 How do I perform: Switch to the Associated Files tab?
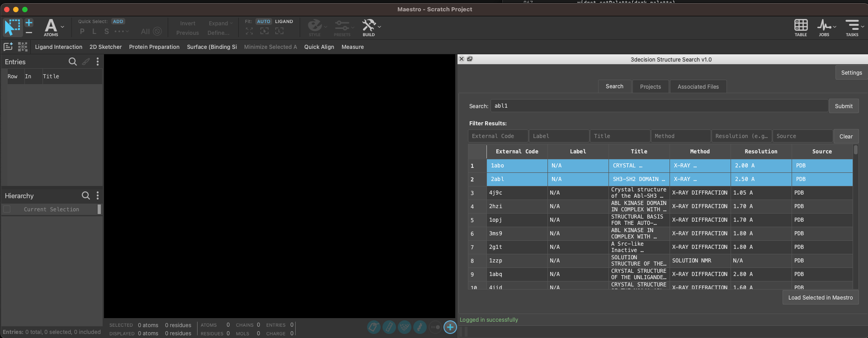point(698,86)
